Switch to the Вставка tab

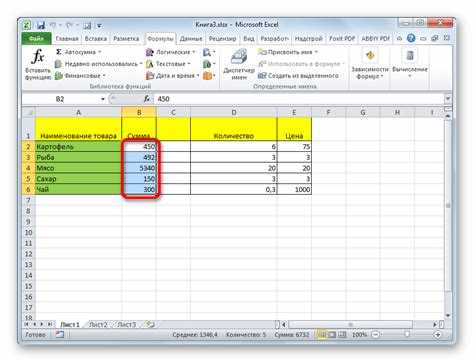pos(96,39)
